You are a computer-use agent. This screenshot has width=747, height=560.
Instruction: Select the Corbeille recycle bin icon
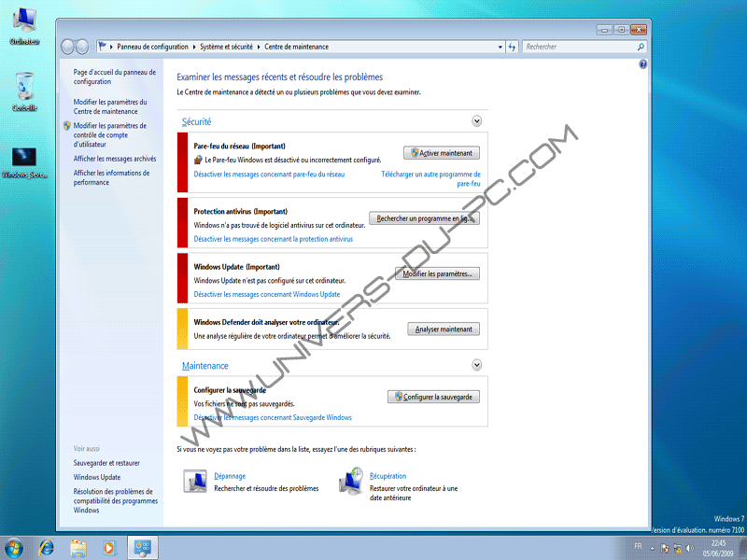(25, 91)
